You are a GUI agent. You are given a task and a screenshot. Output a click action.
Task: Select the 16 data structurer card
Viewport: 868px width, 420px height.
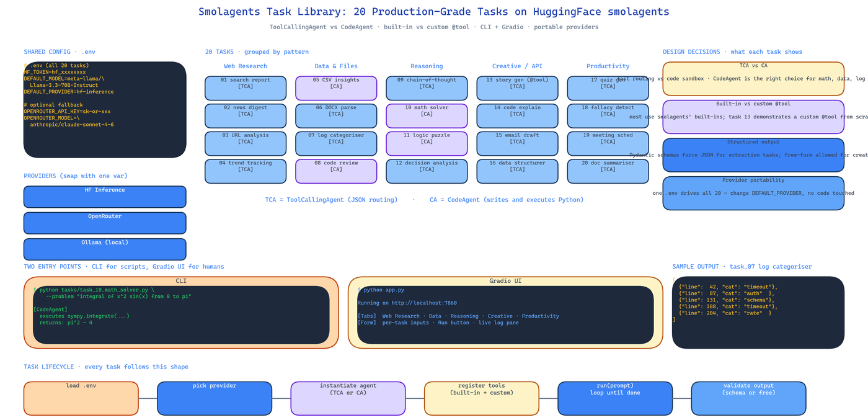click(x=517, y=171)
